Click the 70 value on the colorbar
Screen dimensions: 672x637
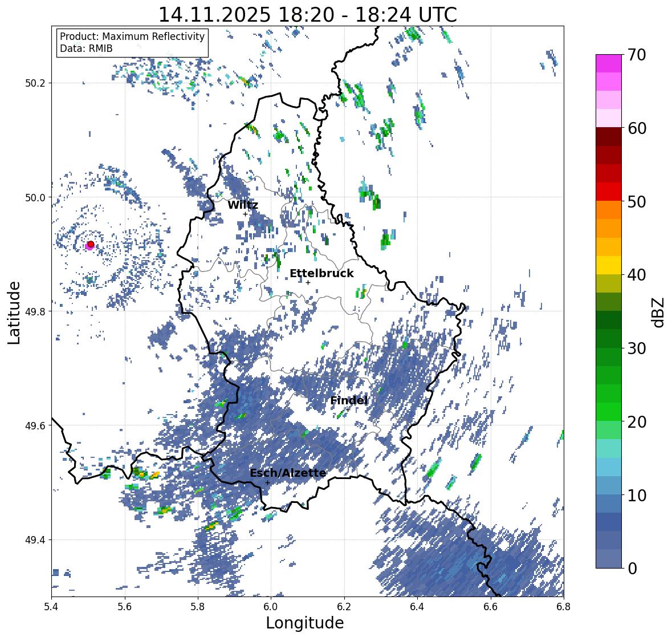(637, 55)
